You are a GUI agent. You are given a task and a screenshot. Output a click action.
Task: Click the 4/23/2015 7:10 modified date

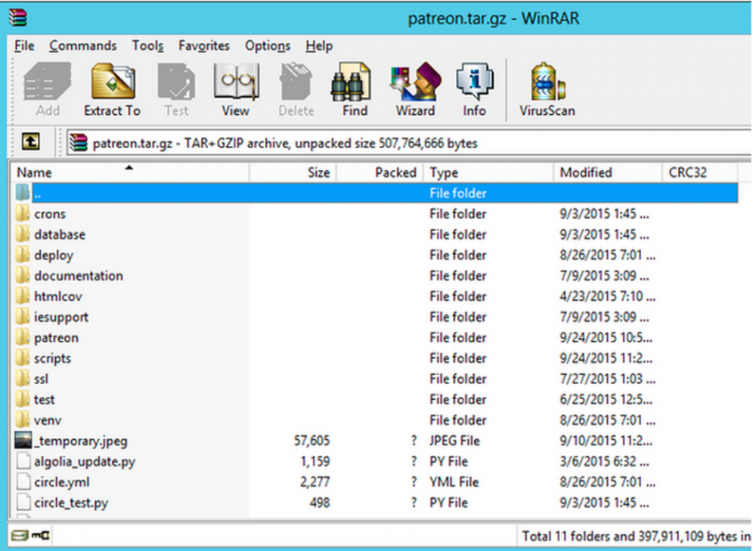tap(608, 296)
